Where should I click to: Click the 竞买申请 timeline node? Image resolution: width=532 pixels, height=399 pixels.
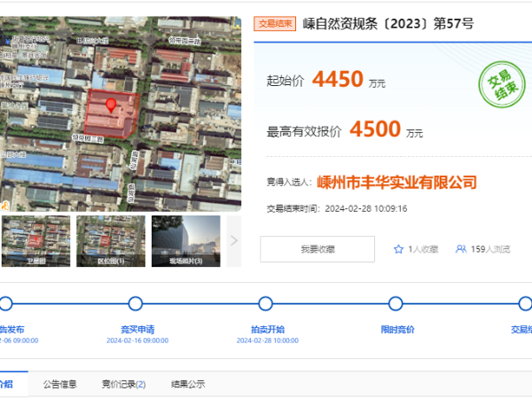(x=136, y=304)
